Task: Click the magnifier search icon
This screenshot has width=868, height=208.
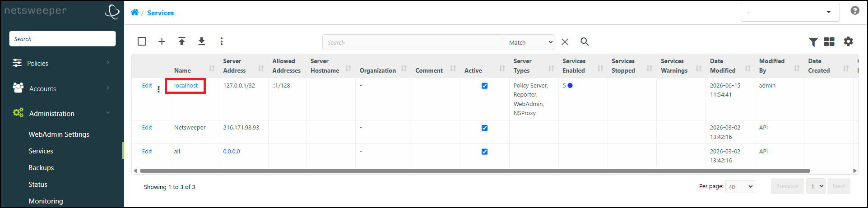Action: pyautogui.click(x=585, y=42)
